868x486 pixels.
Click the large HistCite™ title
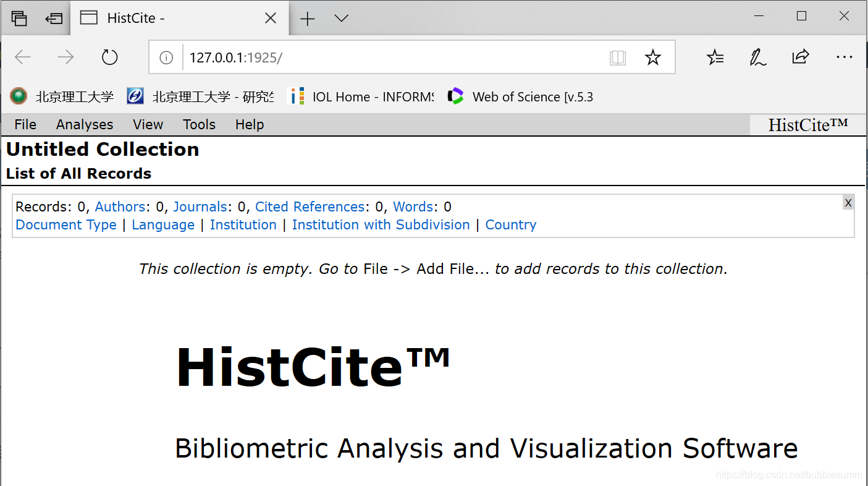[313, 367]
